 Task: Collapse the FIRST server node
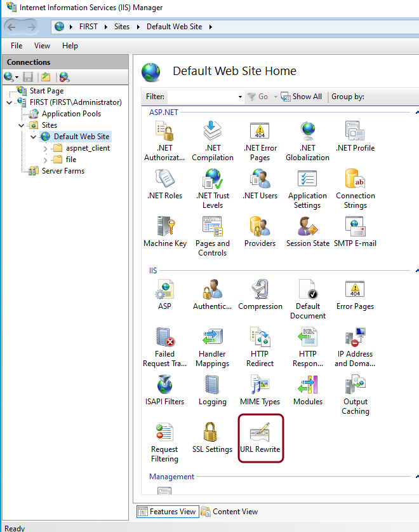click(x=10, y=102)
